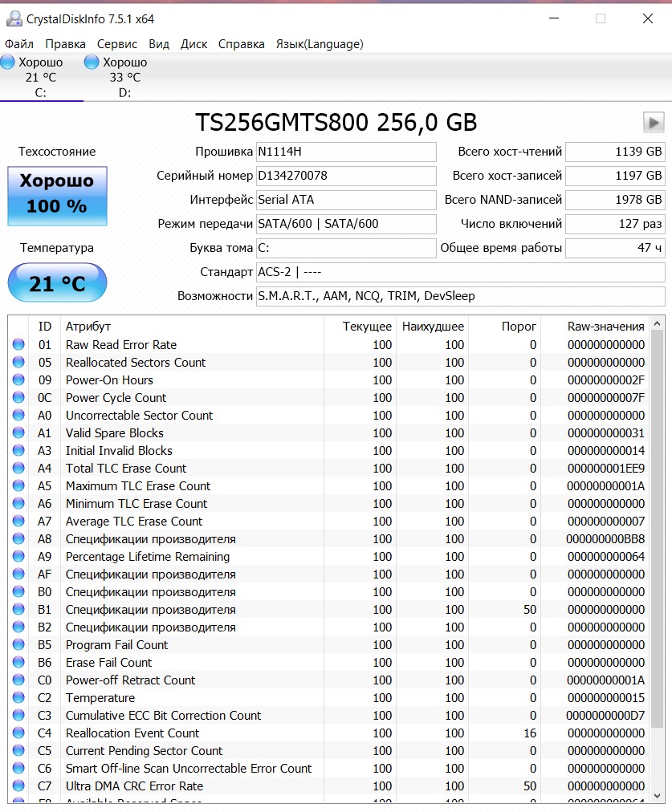Click status orb of Initial Invalid Blocks
This screenshot has width=672, height=812.
18,450
